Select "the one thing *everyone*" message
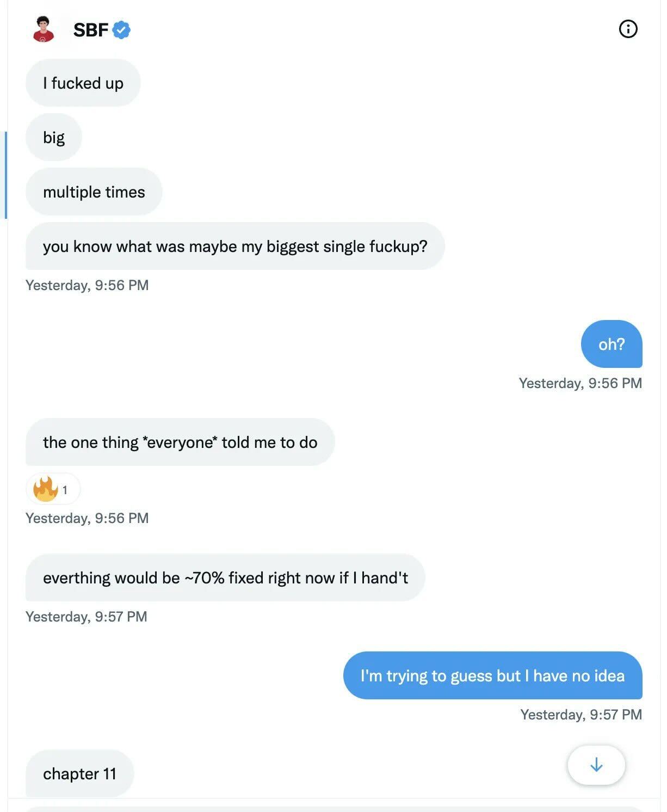This screenshot has height=812, width=667. pyautogui.click(x=180, y=442)
